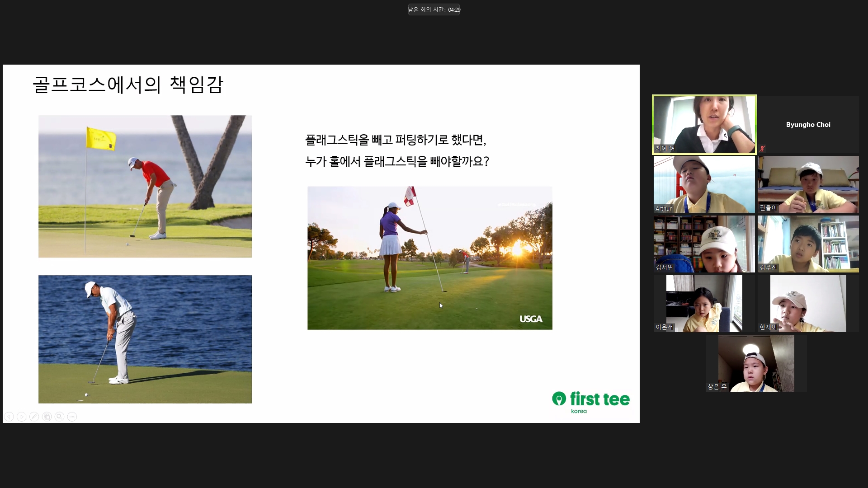Click the USGA flagstick photo on slide
This screenshot has width=868, height=488.
[x=429, y=258]
